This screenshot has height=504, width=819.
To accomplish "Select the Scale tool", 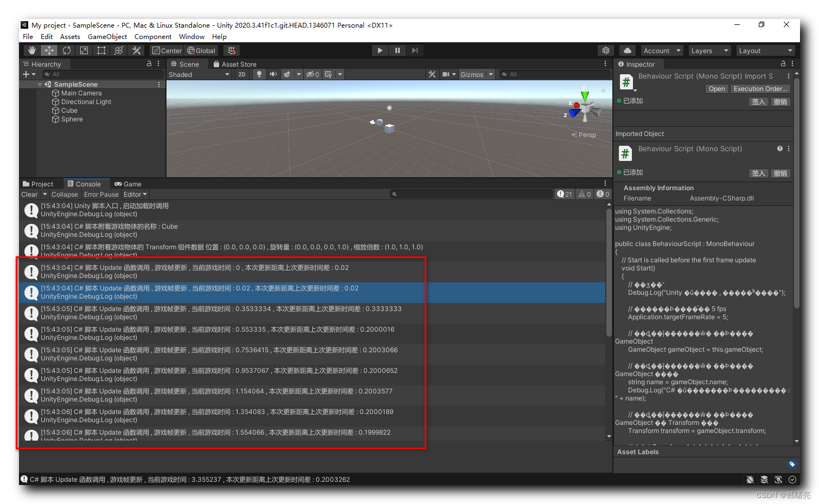I will (x=84, y=50).
